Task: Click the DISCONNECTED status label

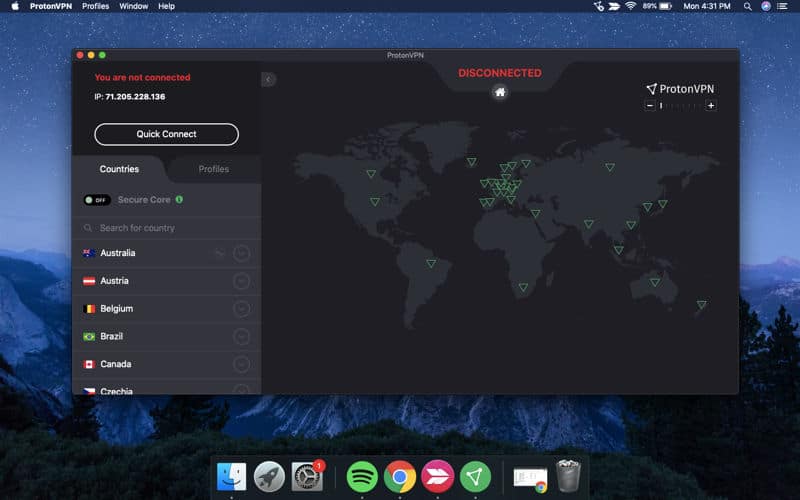Action: (500, 73)
